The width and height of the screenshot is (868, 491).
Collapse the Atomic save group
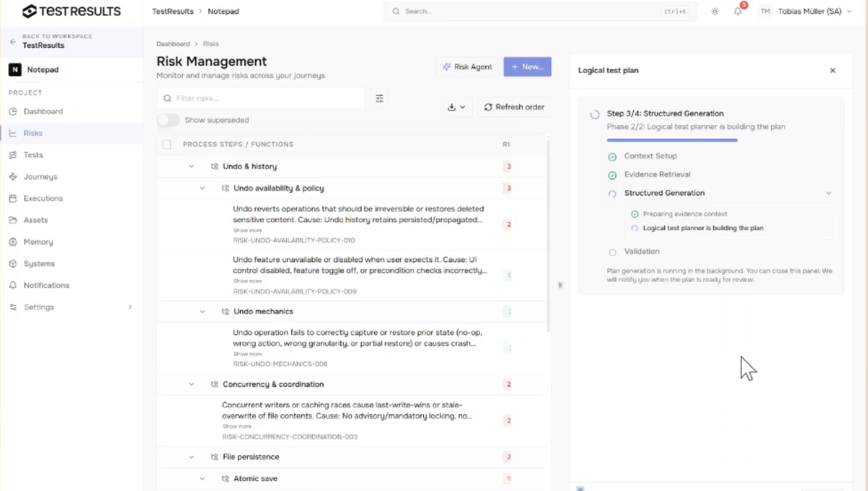(x=202, y=478)
